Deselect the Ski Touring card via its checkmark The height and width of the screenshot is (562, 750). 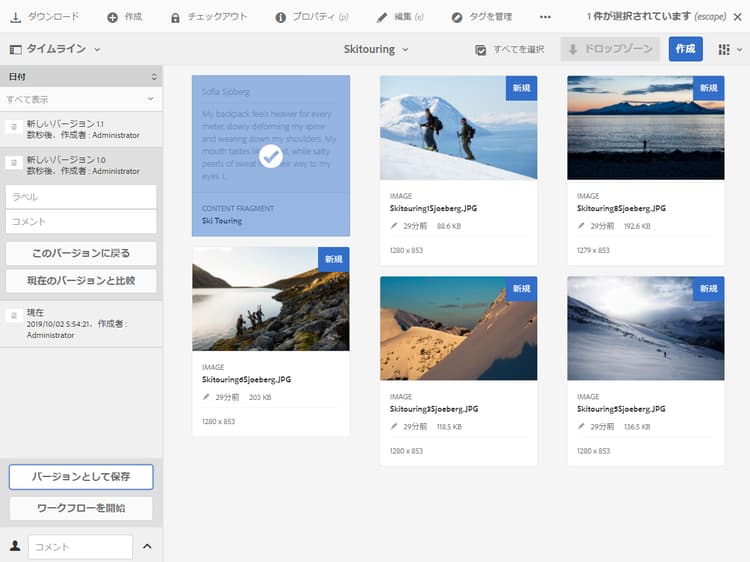(x=271, y=156)
